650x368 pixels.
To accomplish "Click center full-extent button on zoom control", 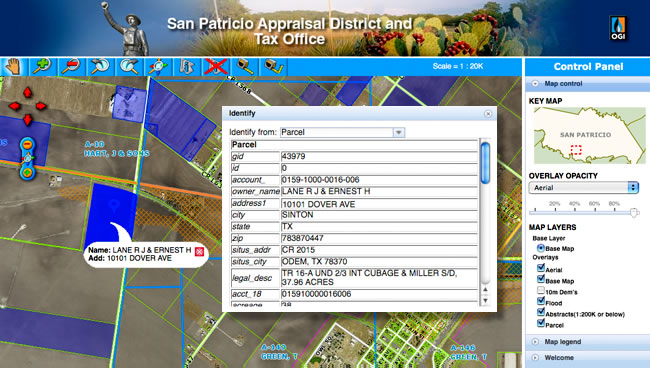I will tap(27, 158).
